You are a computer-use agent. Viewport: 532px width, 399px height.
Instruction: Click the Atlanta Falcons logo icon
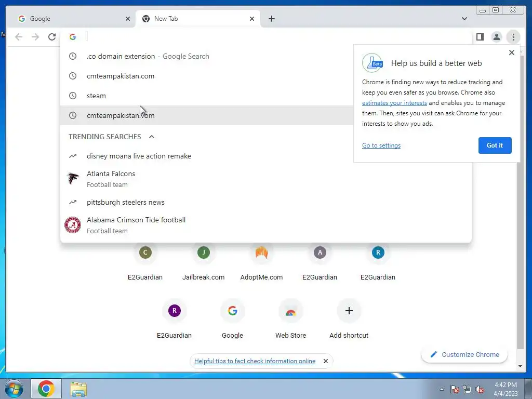73,179
